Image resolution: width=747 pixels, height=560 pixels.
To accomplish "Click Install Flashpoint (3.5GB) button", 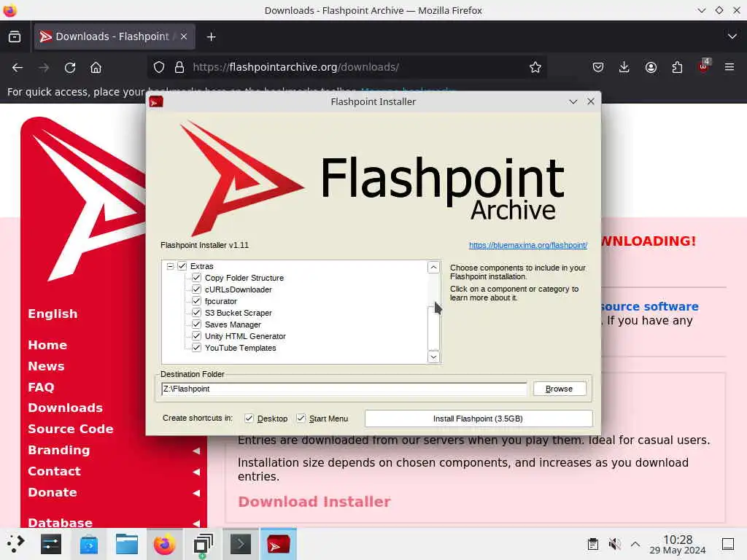I will click(479, 419).
